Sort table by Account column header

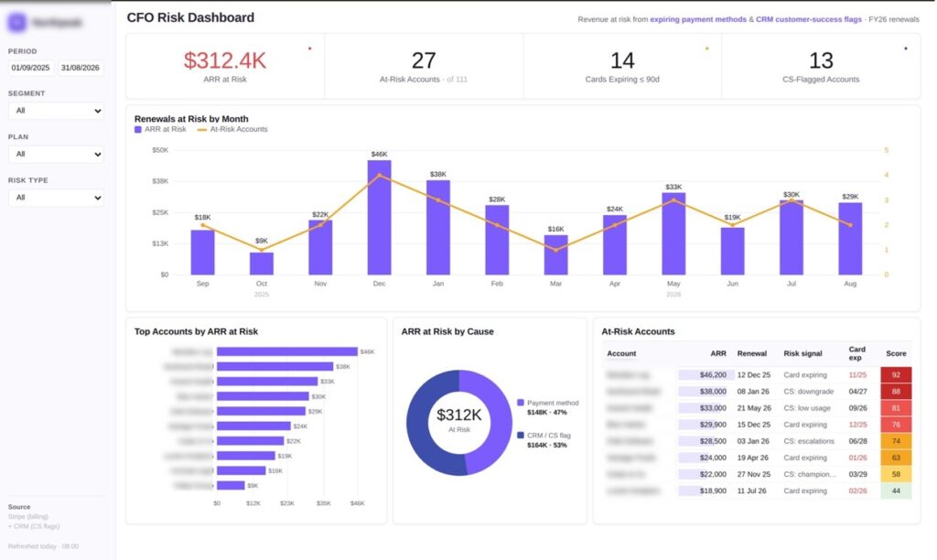point(621,353)
